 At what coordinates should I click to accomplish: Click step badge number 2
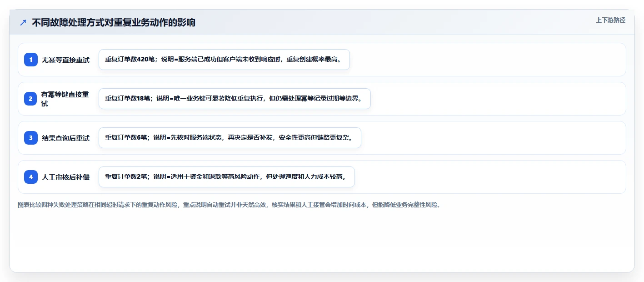click(31, 99)
